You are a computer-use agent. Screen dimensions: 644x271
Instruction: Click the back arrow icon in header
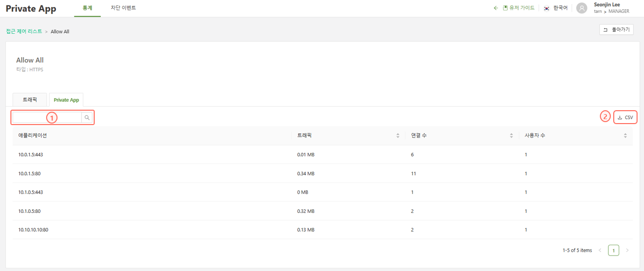coord(495,8)
